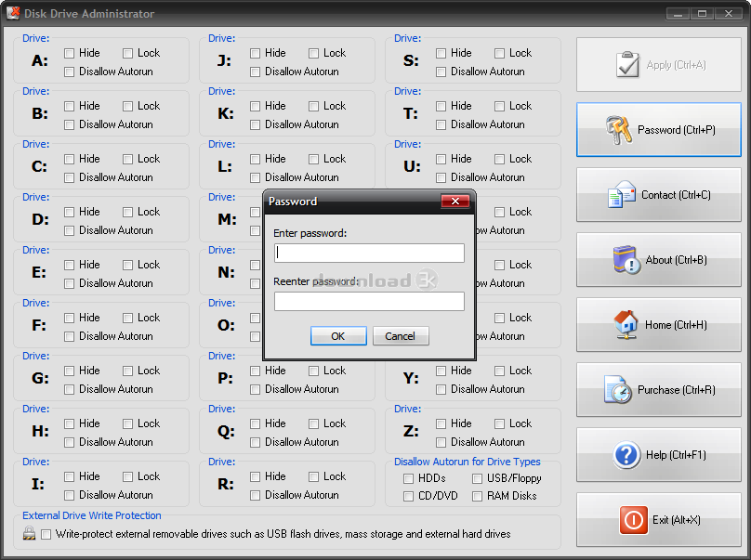This screenshot has width=751, height=560.
Task: Check Hide for drive F:
Action: coord(70,318)
